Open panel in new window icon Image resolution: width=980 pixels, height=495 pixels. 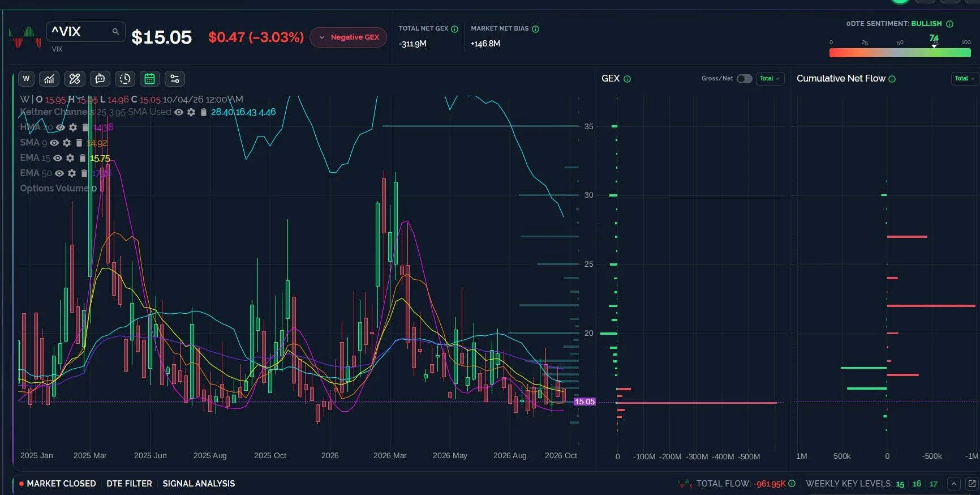point(972,484)
